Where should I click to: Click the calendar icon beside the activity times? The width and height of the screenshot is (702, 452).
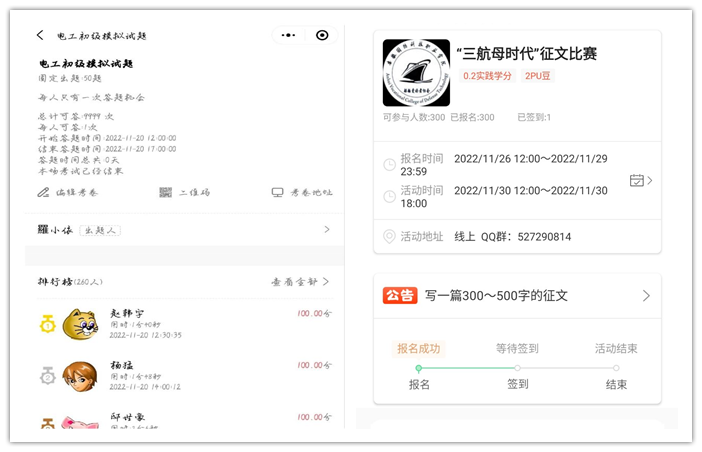637,181
